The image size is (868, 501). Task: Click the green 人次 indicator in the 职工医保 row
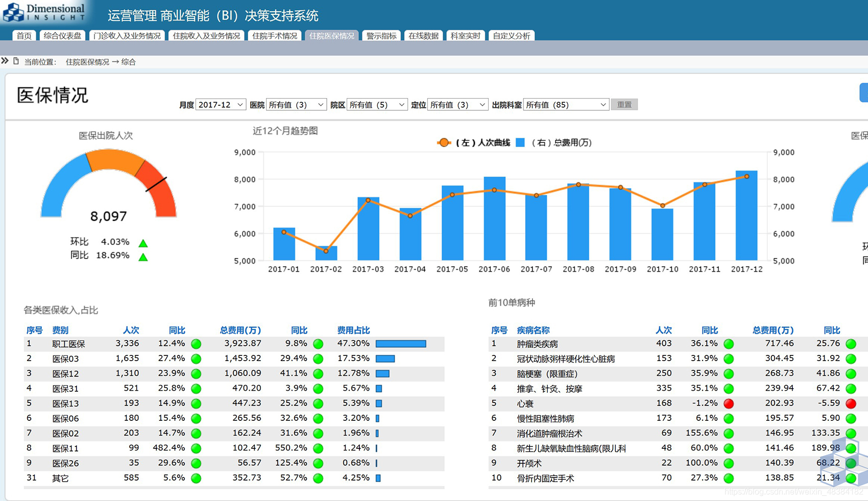[x=196, y=344]
